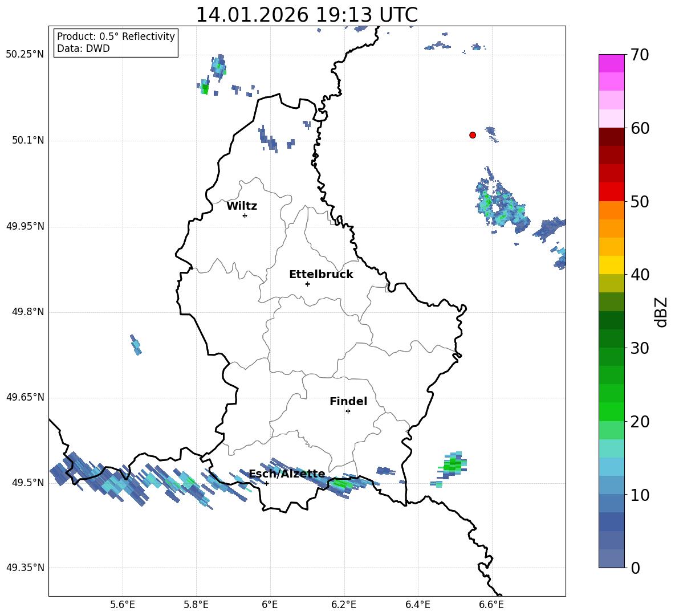
Task: Select the Wiltz city label
Action: (x=242, y=206)
